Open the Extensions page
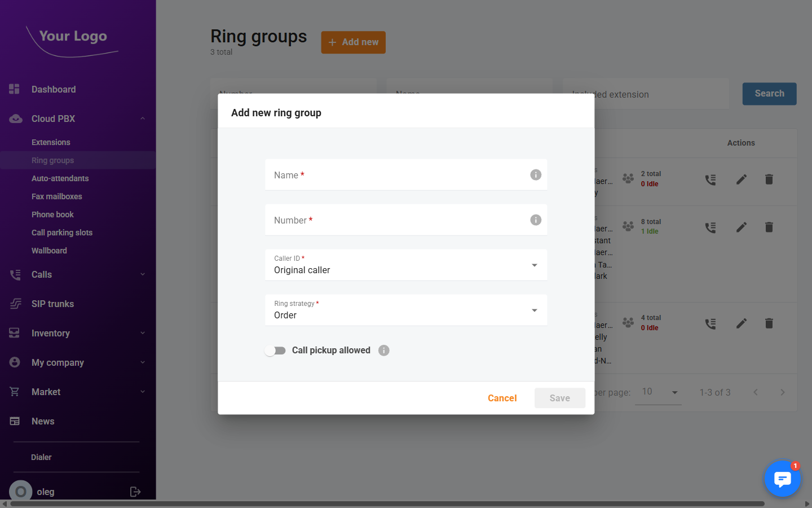Viewport: 812px width, 508px height. point(51,142)
